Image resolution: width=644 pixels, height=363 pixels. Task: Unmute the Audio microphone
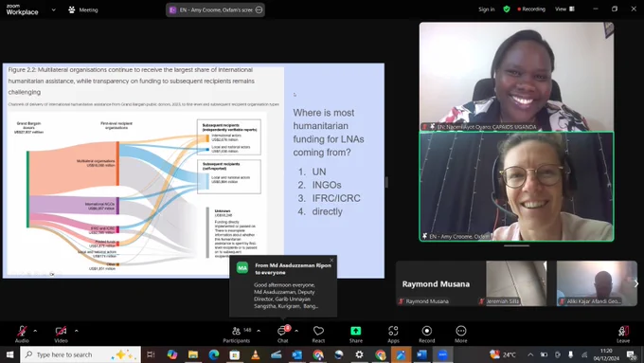(x=22, y=334)
